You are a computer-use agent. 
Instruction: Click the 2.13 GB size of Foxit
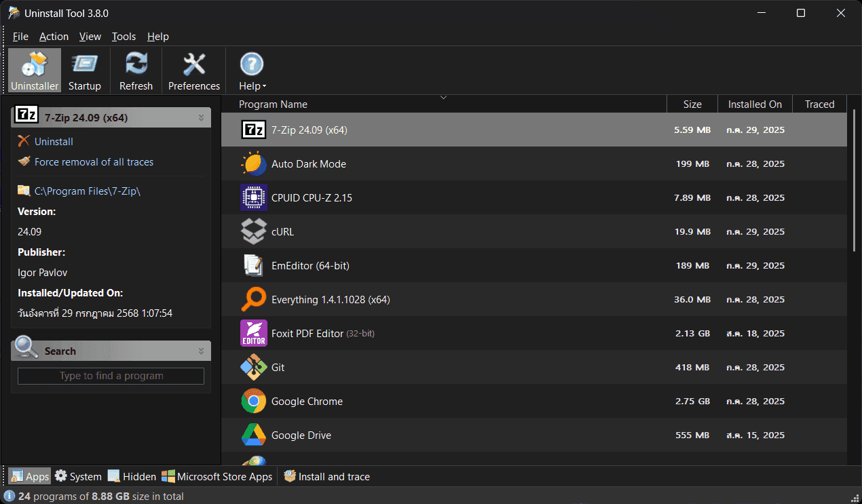point(692,333)
